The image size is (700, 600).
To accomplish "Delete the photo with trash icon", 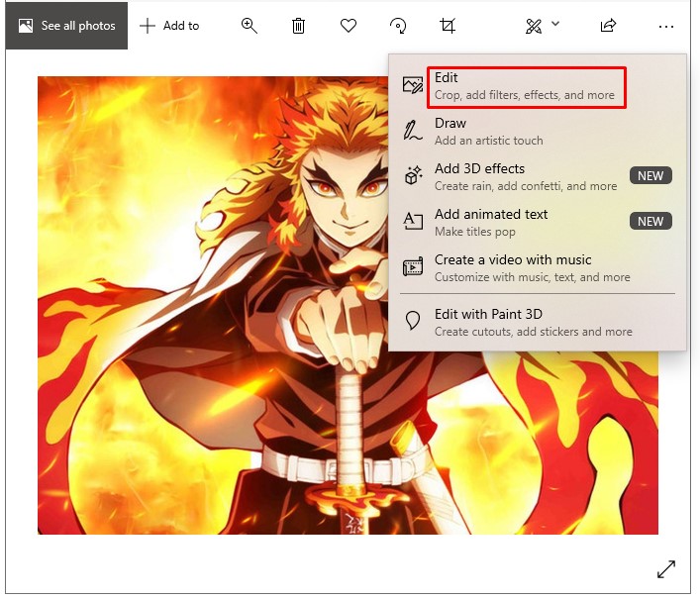I will 298,26.
